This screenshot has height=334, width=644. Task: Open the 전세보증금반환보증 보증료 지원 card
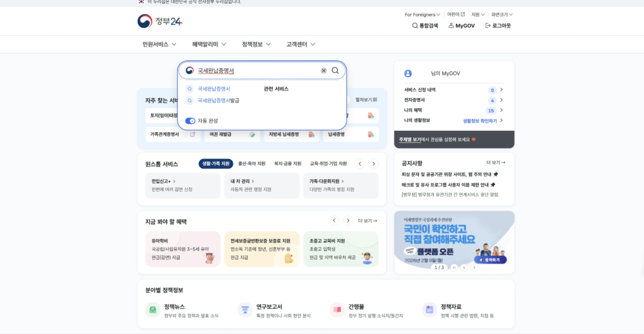coord(262,249)
